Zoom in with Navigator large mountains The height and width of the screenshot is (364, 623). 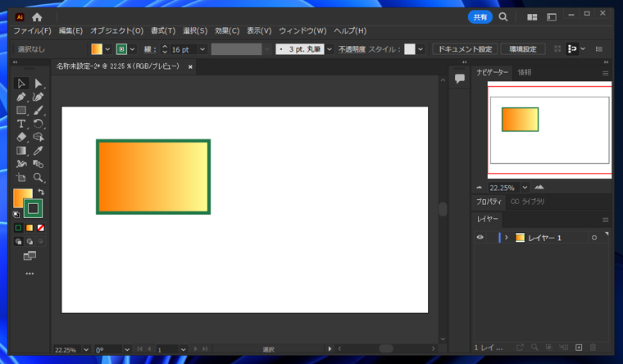point(539,187)
